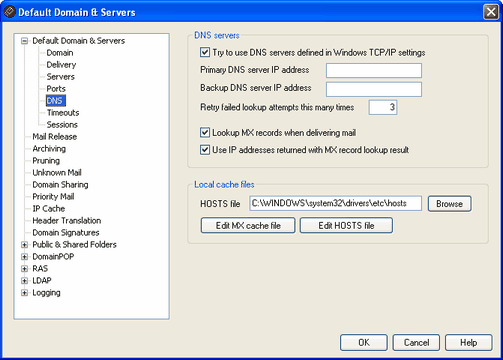
Task: Toggle Lookup MX records when delivering mail
Action: click(205, 133)
